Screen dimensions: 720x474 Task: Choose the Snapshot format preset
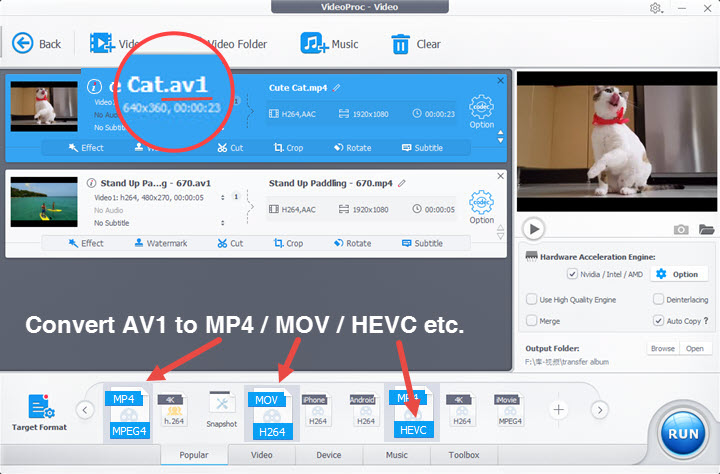pos(222,410)
